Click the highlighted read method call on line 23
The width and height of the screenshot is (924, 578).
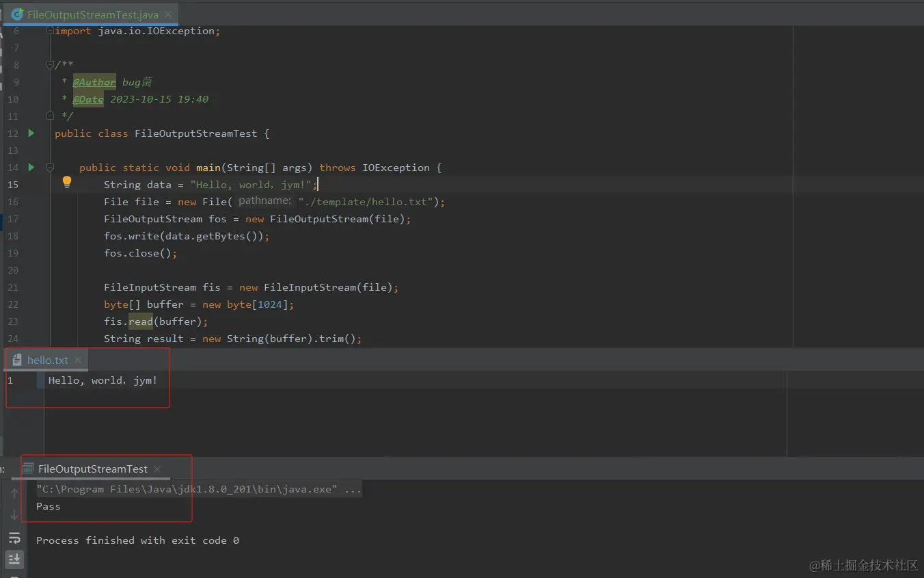click(141, 321)
